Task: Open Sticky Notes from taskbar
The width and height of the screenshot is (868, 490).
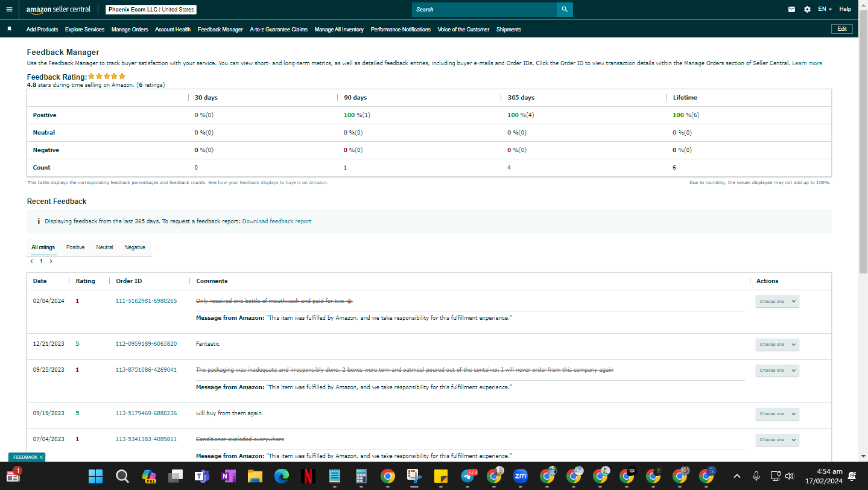Action: [440, 476]
